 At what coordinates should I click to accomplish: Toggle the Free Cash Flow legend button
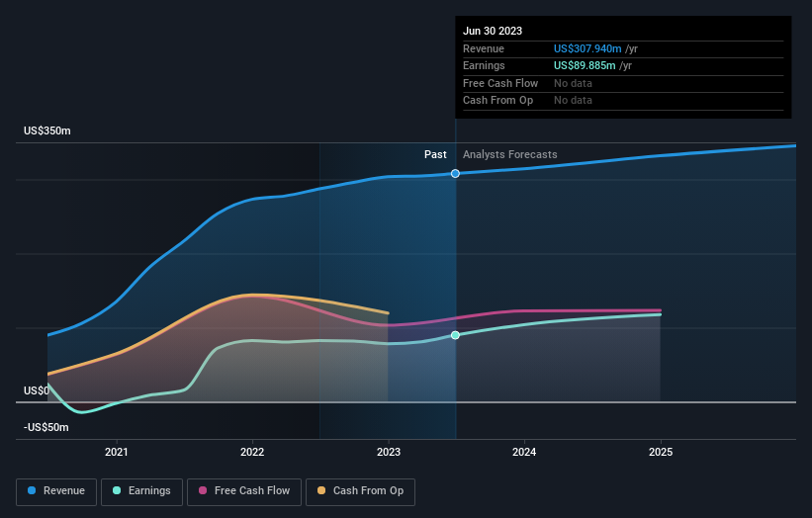point(244,491)
